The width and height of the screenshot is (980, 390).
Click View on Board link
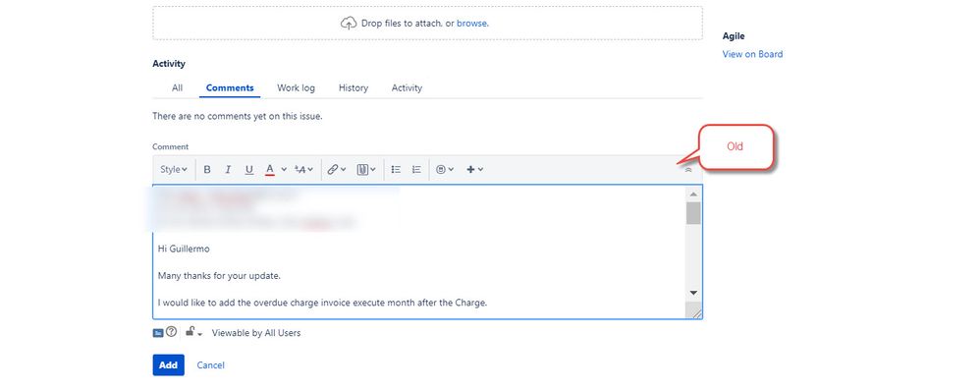tap(752, 54)
